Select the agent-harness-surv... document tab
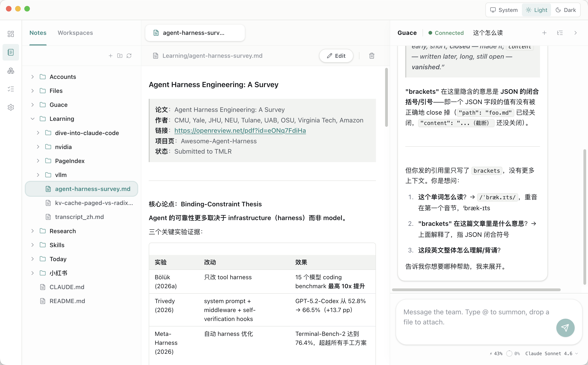Screen dimensions: 588x365 (x=195, y=33)
